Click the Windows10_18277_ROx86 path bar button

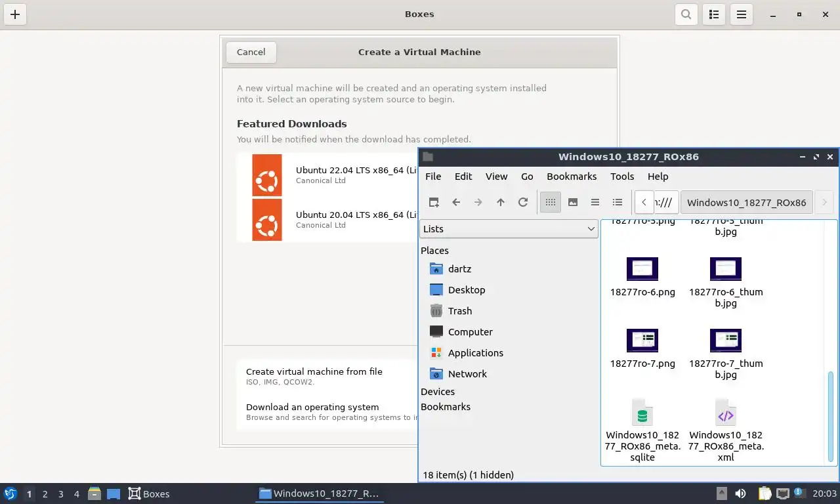tap(747, 202)
